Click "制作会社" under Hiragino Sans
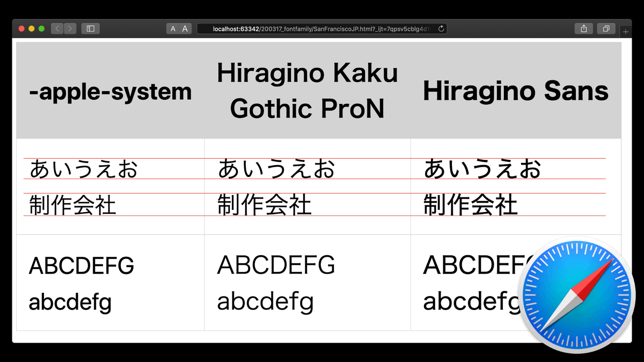The image size is (644, 362). pyautogui.click(x=470, y=204)
